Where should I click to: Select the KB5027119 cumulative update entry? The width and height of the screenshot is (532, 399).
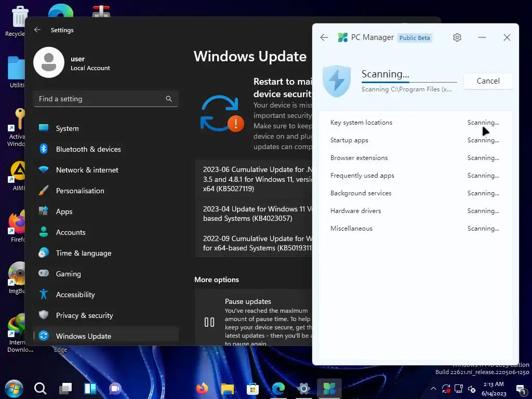pos(254,179)
